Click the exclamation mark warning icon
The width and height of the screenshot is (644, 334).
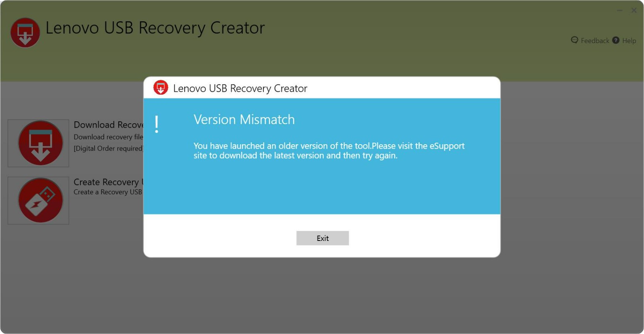pos(157,124)
